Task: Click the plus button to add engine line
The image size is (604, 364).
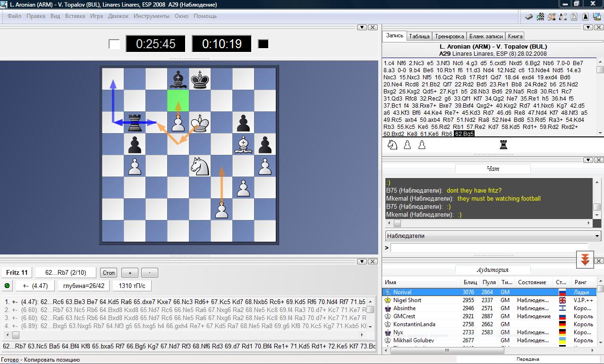Action: pyautogui.click(x=129, y=273)
